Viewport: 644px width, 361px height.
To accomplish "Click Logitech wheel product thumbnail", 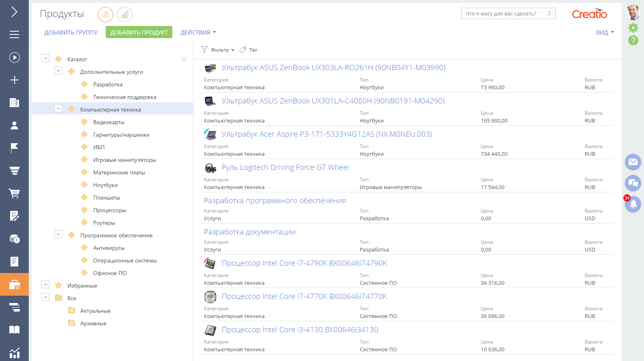I will tap(210, 168).
